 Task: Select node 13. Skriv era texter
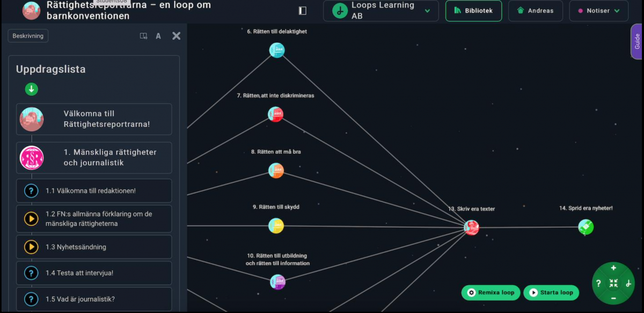(472, 228)
